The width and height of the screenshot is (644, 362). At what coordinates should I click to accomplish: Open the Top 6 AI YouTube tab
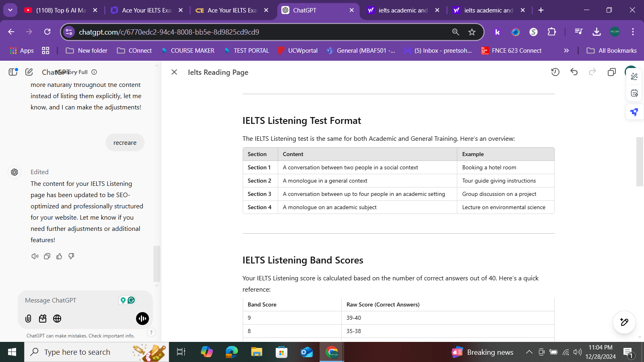coord(61,10)
